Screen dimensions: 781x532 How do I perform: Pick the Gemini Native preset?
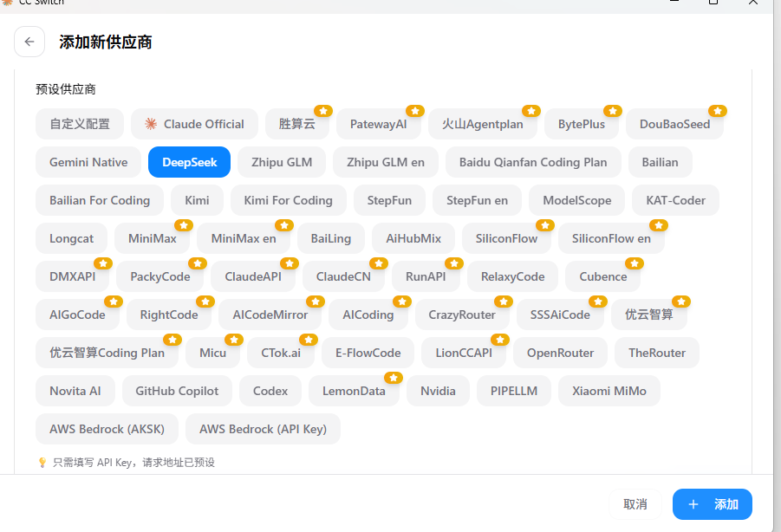pyautogui.click(x=88, y=162)
